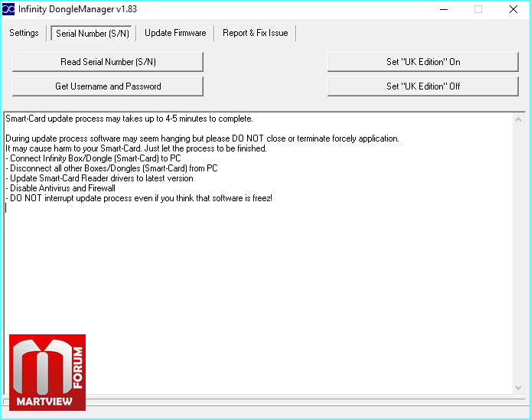Close the Infinity DongleManager window
The width and height of the screenshot is (531, 420).
(x=513, y=9)
